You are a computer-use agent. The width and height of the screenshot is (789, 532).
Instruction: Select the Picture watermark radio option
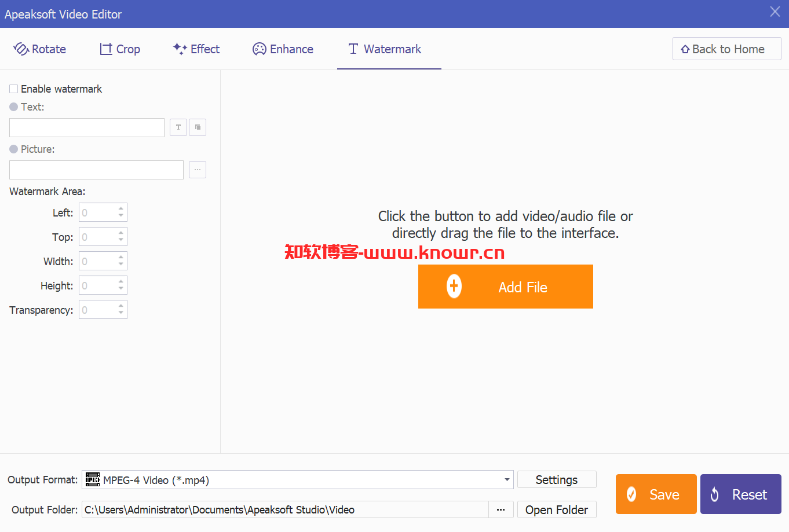[x=13, y=149]
